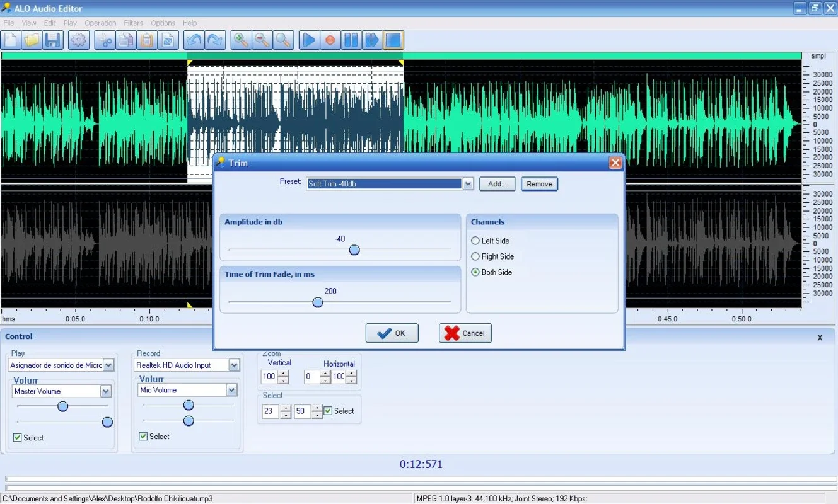Click the Vertical zoom 100 input field
The image size is (838, 504).
point(269,377)
